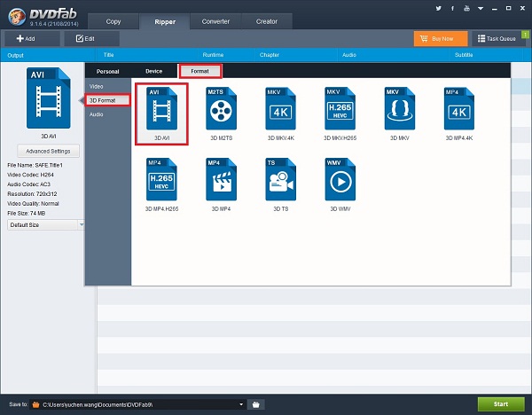Viewport: 532px width, 415px height.
Task: Open the Format profile tab
Action: click(199, 71)
